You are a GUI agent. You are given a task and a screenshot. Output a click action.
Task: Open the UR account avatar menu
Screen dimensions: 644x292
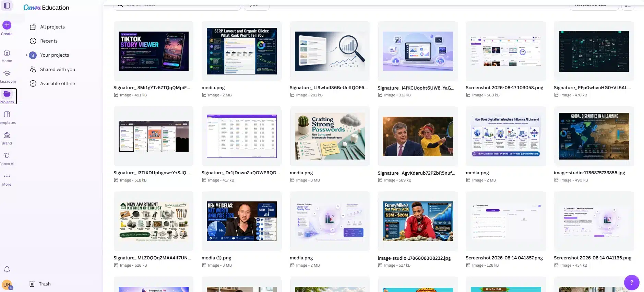click(7, 284)
